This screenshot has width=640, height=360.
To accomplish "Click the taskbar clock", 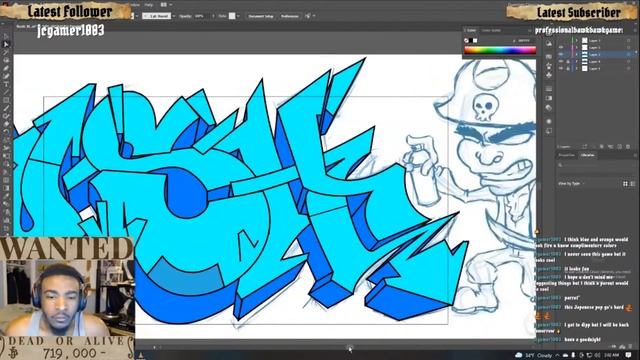I will tap(611, 355).
